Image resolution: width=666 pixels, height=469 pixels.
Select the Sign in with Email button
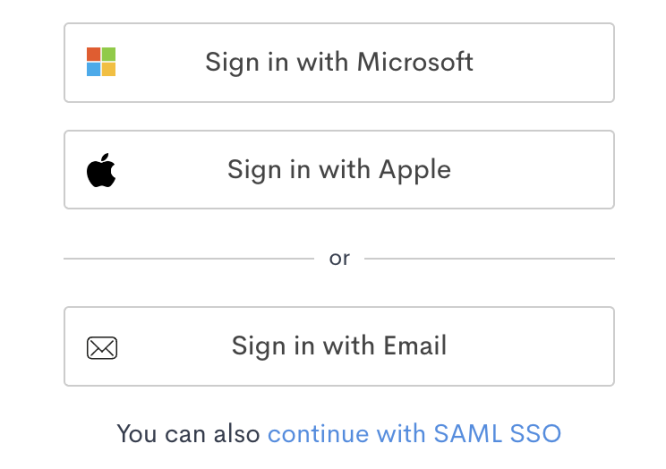pyautogui.click(x=339, y=346)
